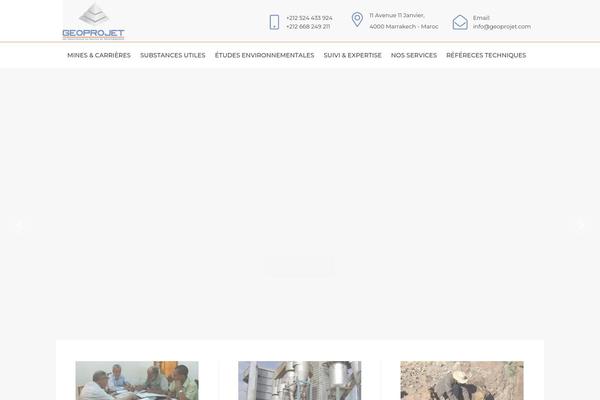Open Mines & Carrières menu

point(99,55)
